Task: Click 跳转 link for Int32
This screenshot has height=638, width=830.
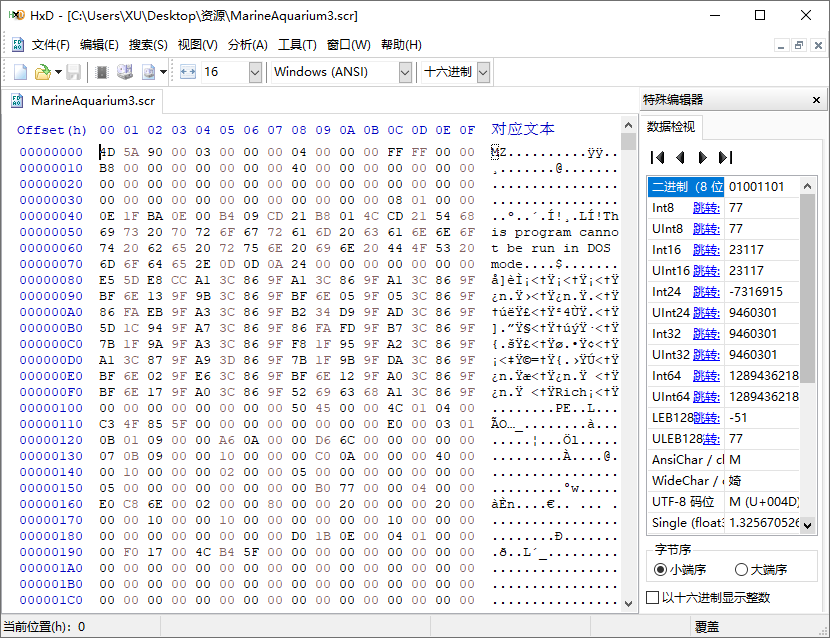Action: pyautogui.click(x=706, y=334)
